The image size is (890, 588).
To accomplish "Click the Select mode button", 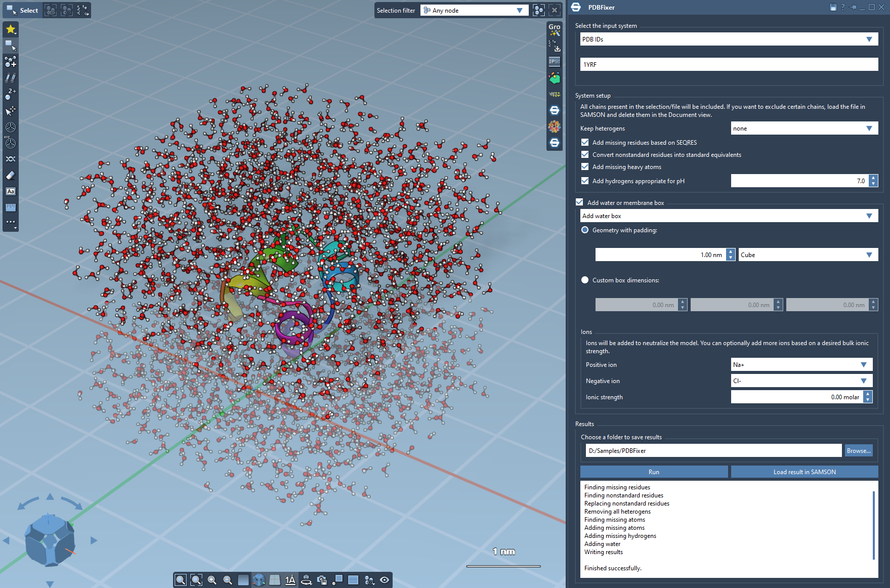I will (x=22, y=10).
